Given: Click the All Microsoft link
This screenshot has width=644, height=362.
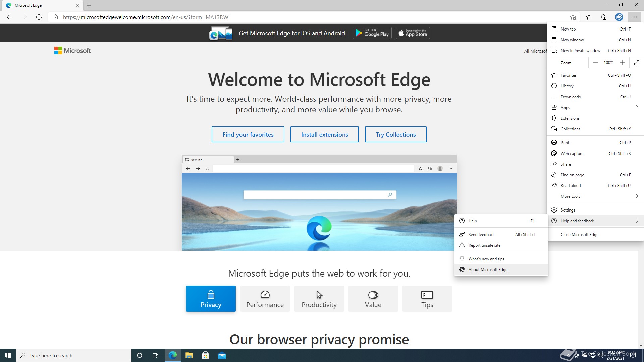Looking at the screenshot, I should 535,51.
